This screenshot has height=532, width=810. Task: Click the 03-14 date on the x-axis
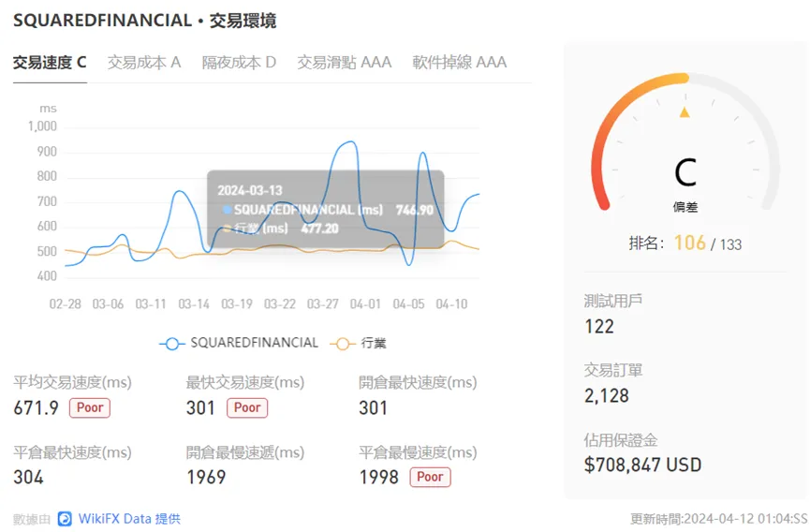194,303
